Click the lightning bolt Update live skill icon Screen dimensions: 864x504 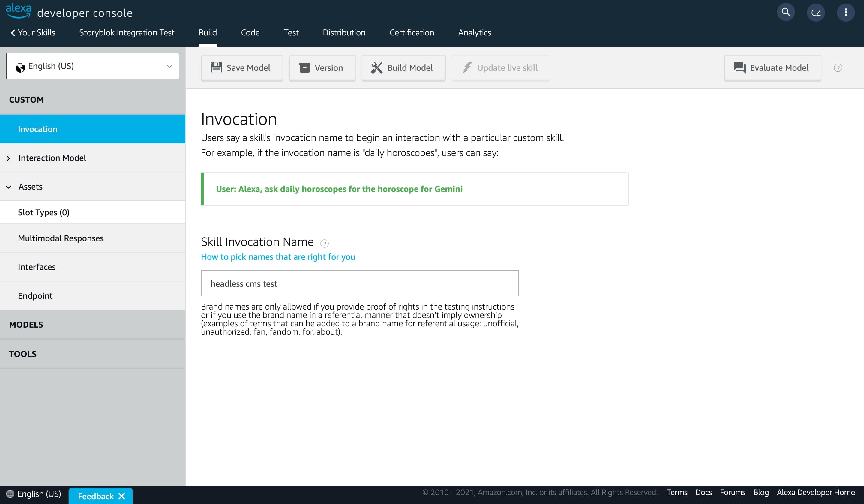(x=467, y=67)
